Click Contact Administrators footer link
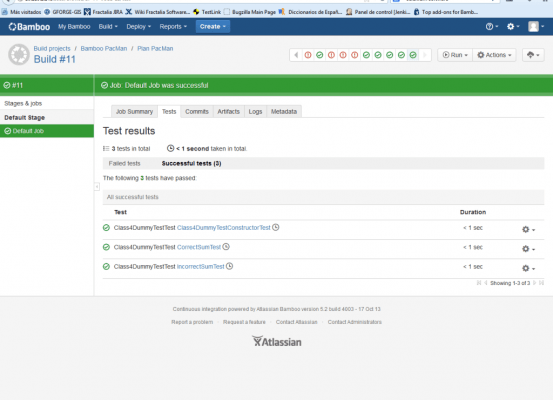553x400 pixels. click(355, 322)
